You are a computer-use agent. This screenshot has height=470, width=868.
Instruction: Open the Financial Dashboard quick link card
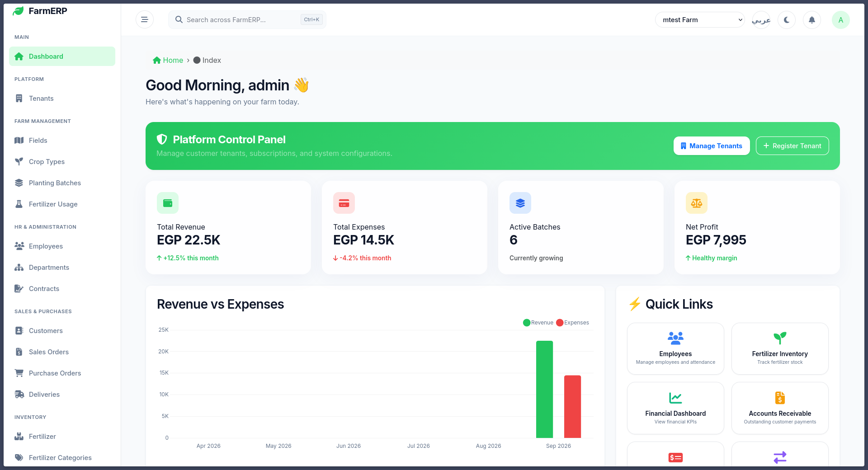675,408
